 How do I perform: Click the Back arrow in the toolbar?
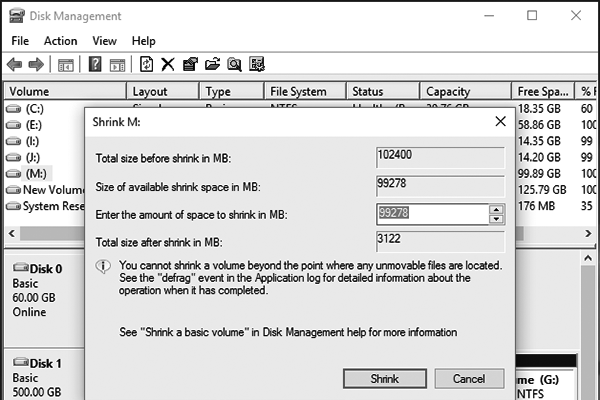click(x=14, y=65)
